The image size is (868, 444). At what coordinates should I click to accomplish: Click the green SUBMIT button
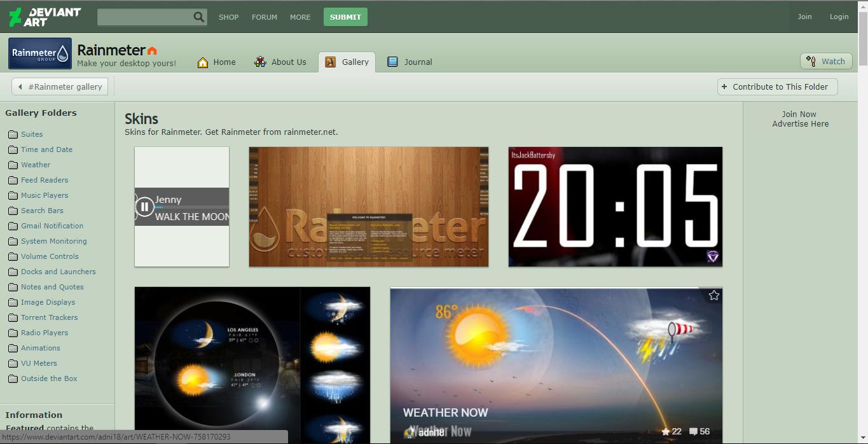(345, 17)
